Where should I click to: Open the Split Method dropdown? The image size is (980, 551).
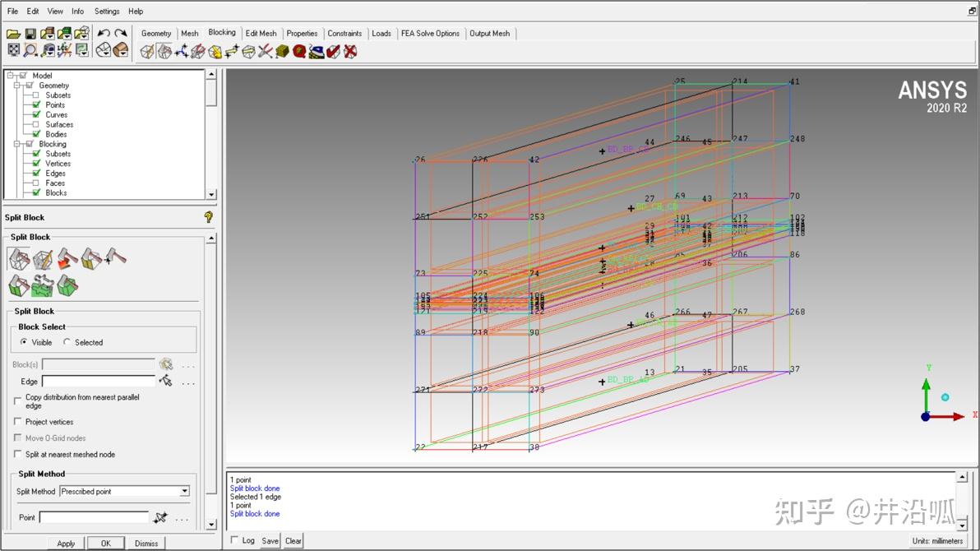[184, 492]
